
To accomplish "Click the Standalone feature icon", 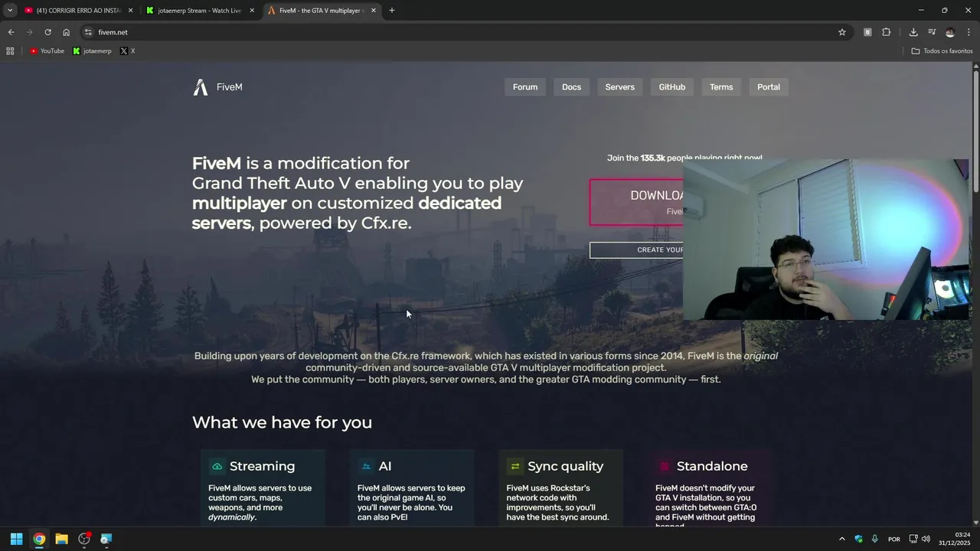I will [x=664, y=466].
